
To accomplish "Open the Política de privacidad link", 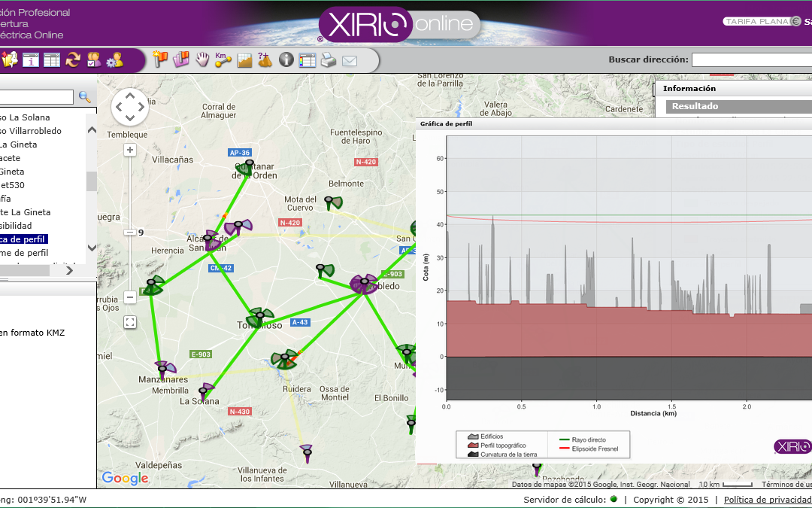I will pyautogui.click(x=768, y=500).
